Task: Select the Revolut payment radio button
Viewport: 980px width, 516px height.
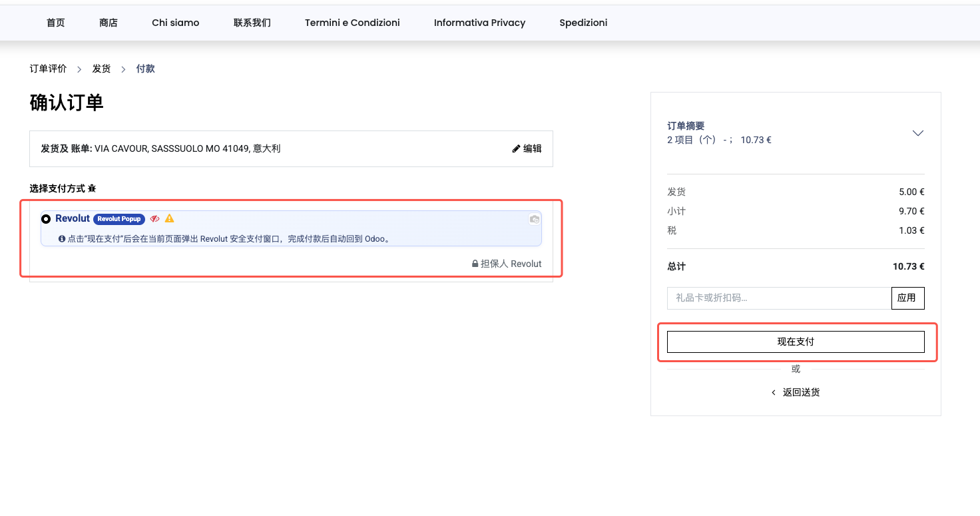Action: (45, 218)
